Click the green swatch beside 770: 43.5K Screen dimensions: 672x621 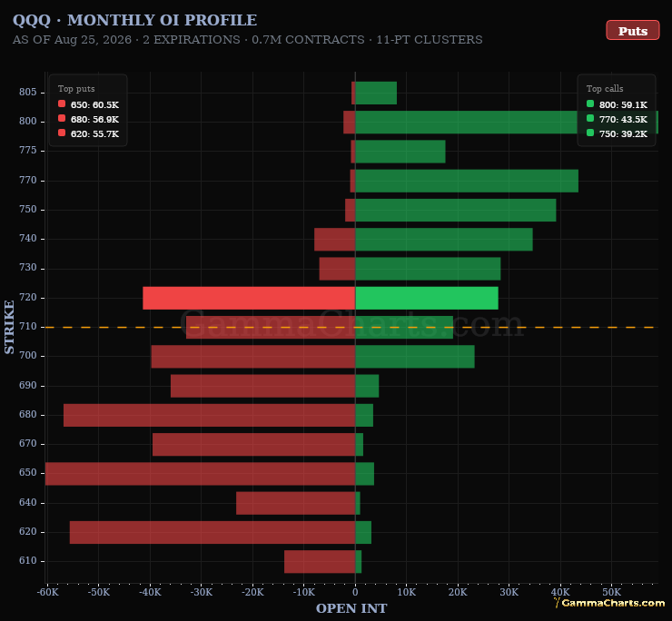point(590,118)
